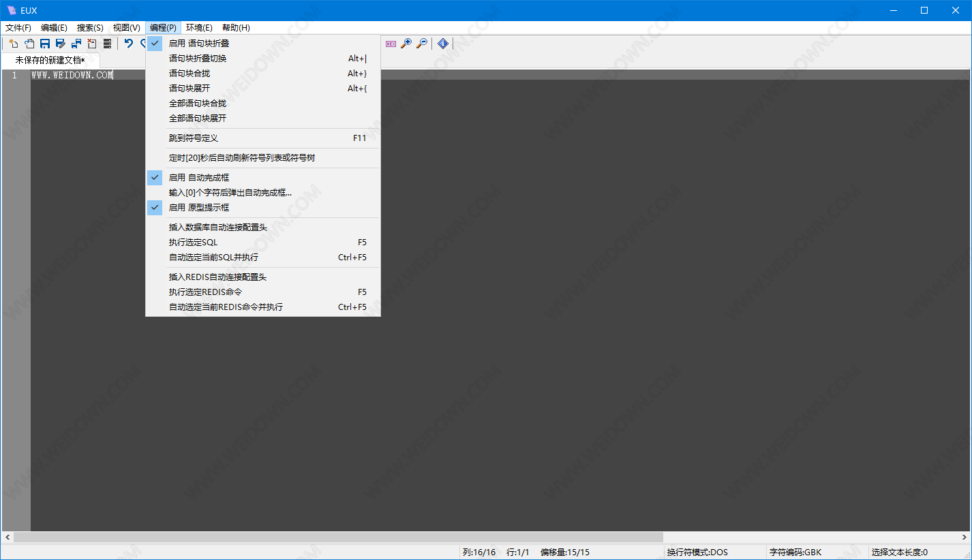
Task: Click 选择文本长度:0 in status bar
Action: [899, 553]
